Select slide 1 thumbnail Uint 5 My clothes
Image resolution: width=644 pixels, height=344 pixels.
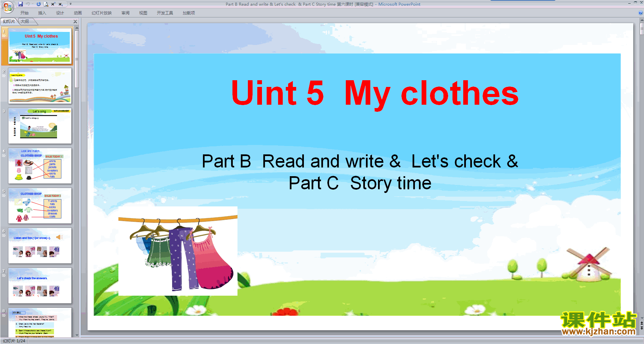[40, 46]
